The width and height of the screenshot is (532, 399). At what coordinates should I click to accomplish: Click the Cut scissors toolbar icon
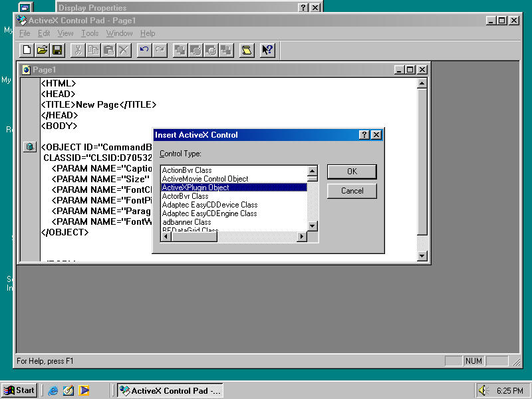tap(78, 51)
